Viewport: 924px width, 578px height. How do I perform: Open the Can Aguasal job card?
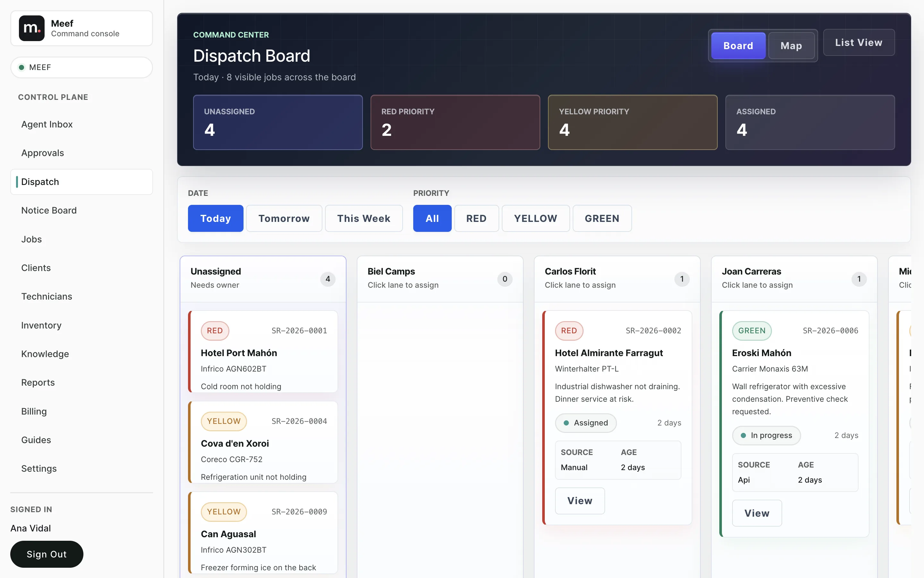[263, 533]
